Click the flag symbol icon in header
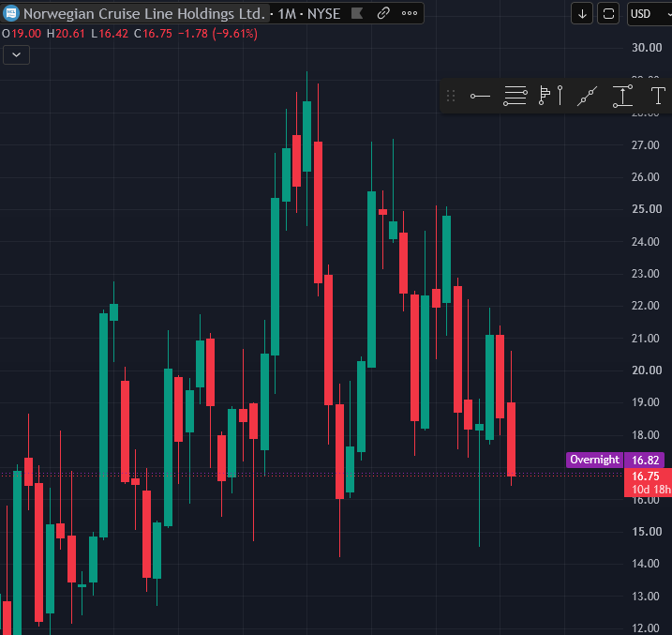This screenshot has height=635, width=672. coord(356,14)
